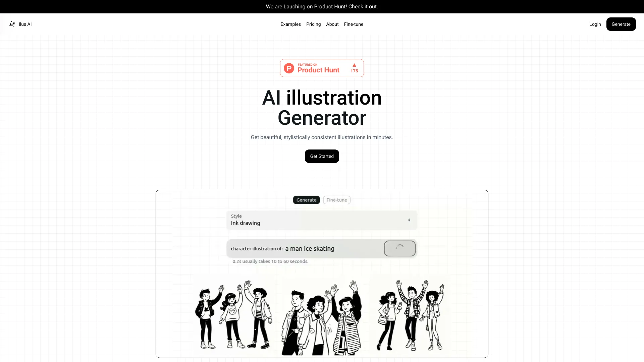Image resolution: width=644 pixels, height=362 pixels.
Task: Click the Get Started button
Action: click(322, 156)
